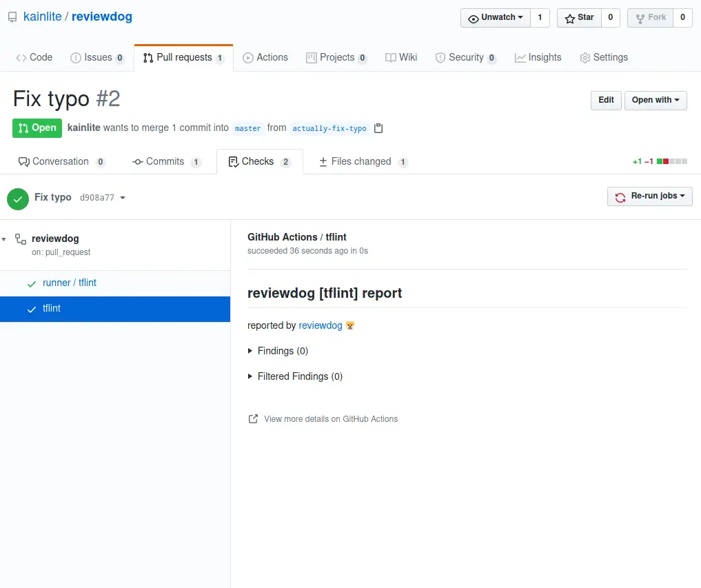
Task: Click the actually-fix-typo branch label
Action: tap(329, 128)
